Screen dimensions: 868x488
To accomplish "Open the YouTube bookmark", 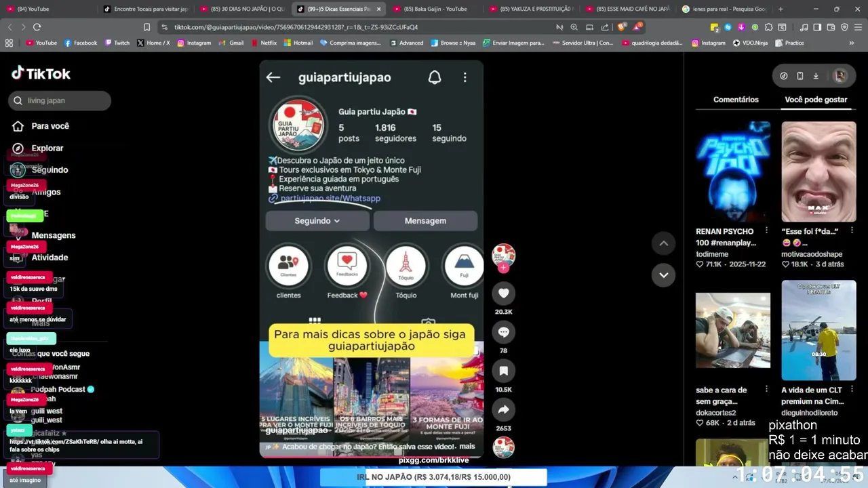I will click(41, 43).
